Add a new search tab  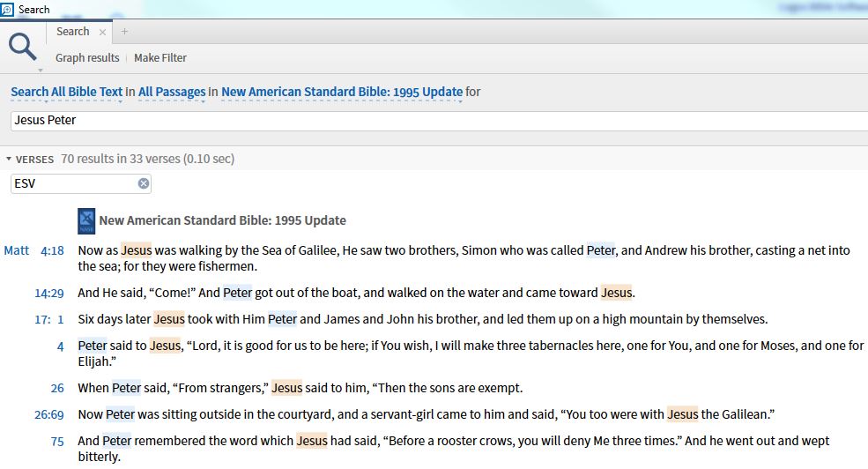click(124, 32)
